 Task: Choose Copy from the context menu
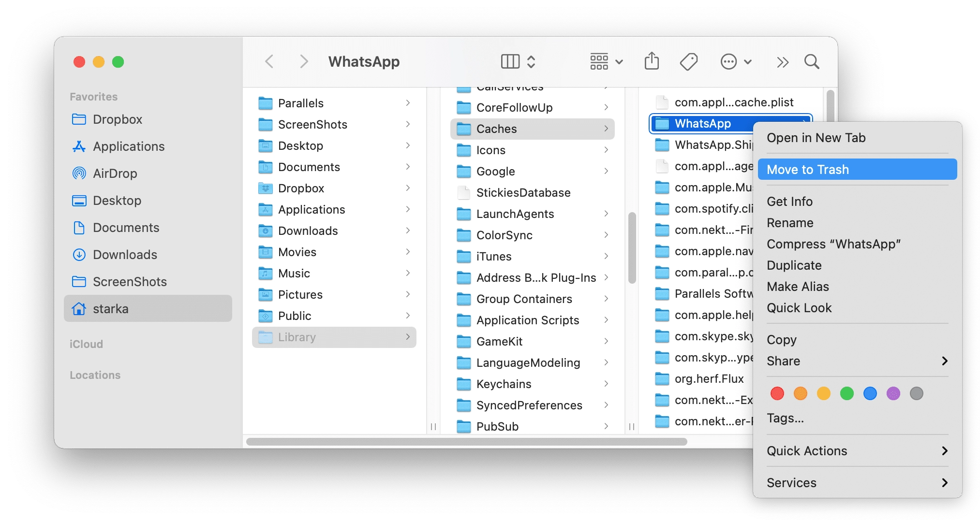coord(857,340)
